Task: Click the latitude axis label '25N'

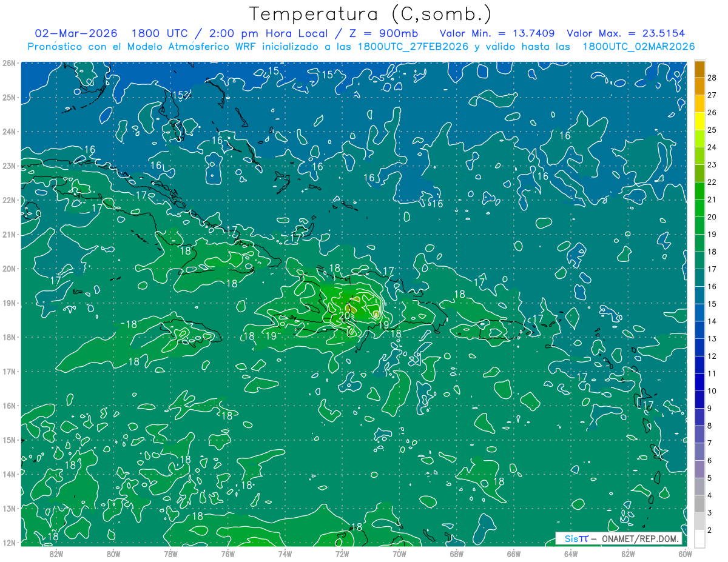Action: [x=9, y=97]
